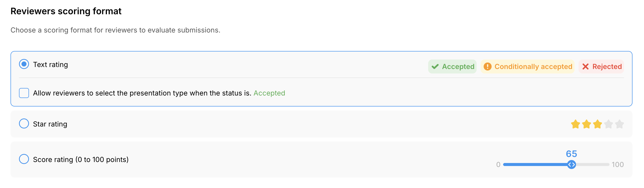This screenshot has height=188, width=644.
Task: Select the Score rating radio button
Action: (x=24, y=159)
